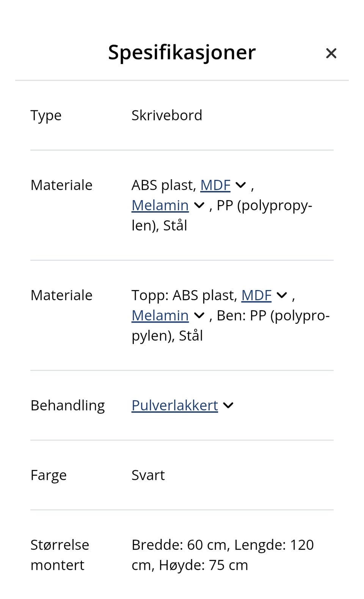Click the Størrelse montert label
This screenshot has width=364, height=599.
[60, 555]
